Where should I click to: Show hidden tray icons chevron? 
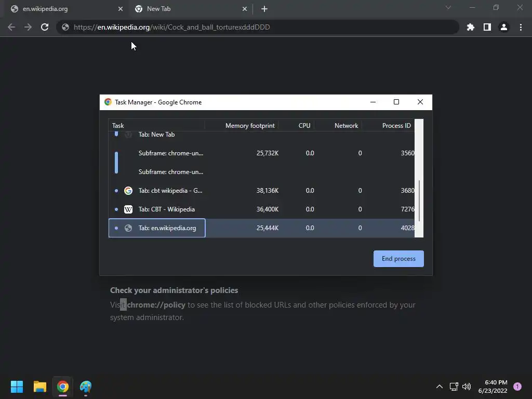coord(440,387)
